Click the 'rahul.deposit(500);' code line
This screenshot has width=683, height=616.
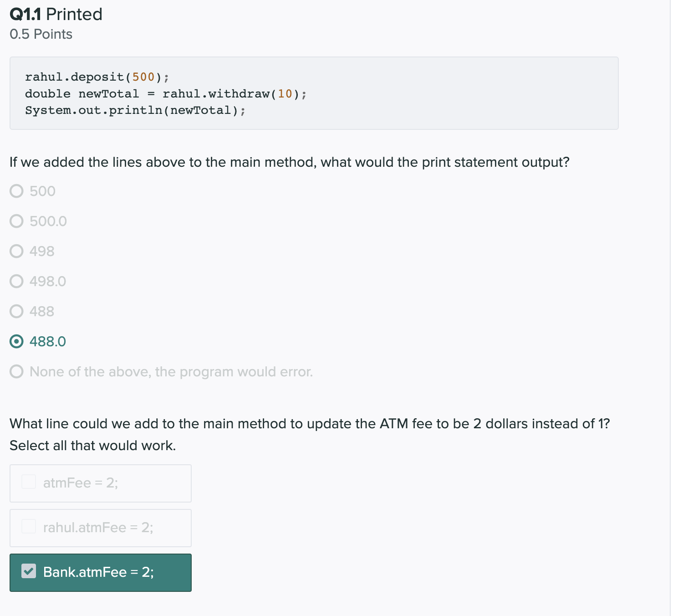[97, 77]
